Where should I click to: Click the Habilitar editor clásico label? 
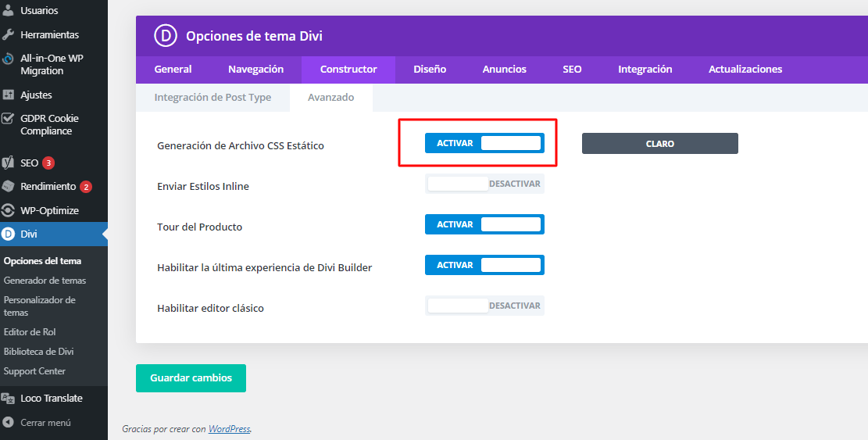tap(210, 308)
